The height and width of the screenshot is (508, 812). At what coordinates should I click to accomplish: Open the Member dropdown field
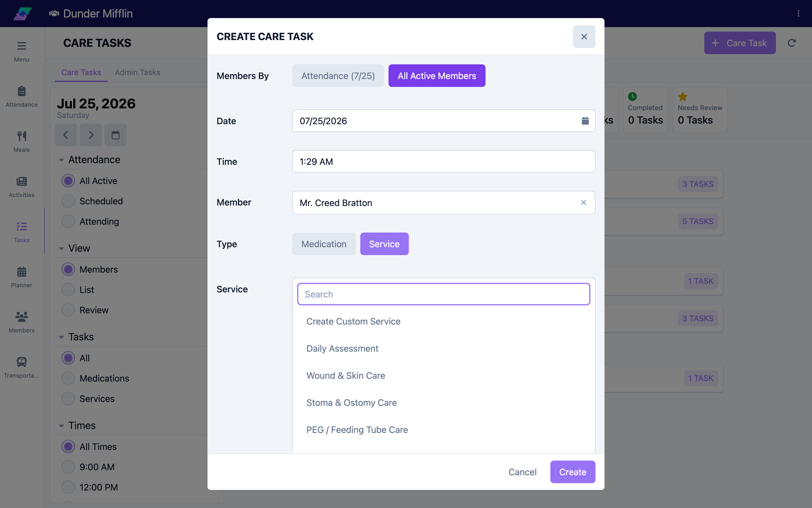443,203
